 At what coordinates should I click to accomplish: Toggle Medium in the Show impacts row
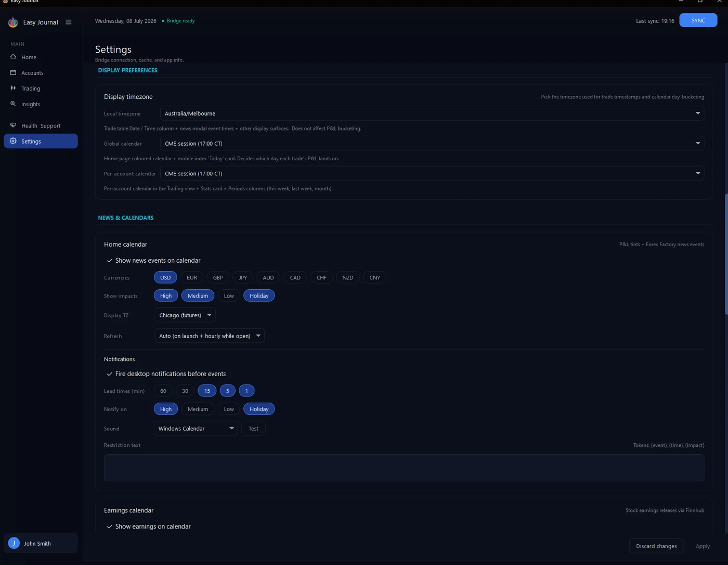(198, 296)
